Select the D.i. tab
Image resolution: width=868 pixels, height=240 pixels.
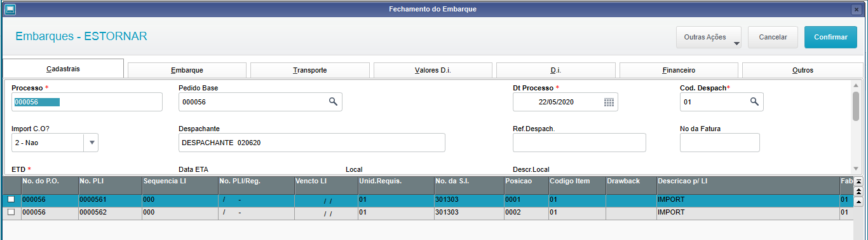(555, 70)
